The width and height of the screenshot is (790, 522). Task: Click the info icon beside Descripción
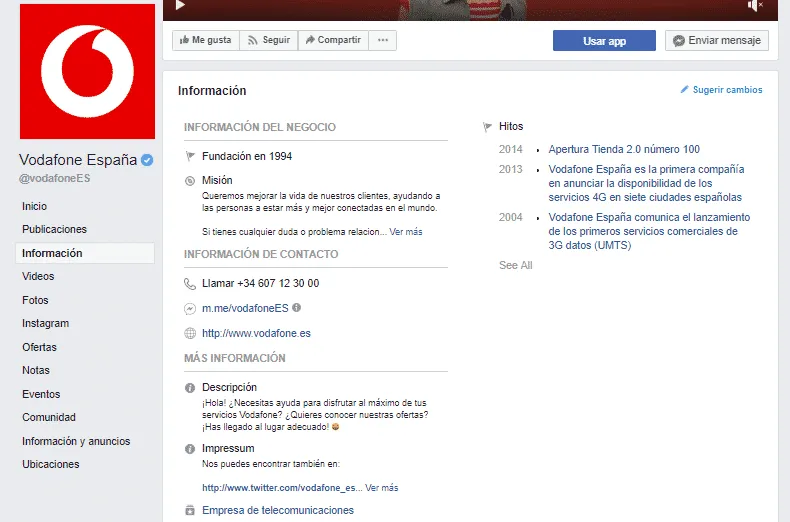190,387
